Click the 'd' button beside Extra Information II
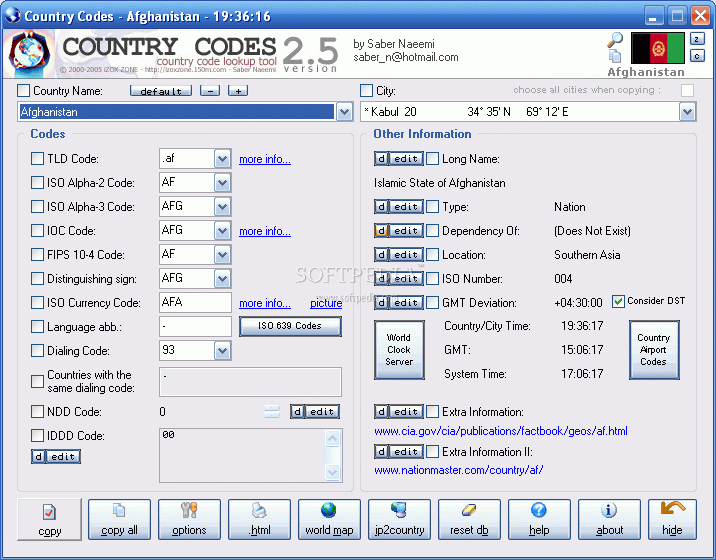716x560 pixels. [381, 452]
